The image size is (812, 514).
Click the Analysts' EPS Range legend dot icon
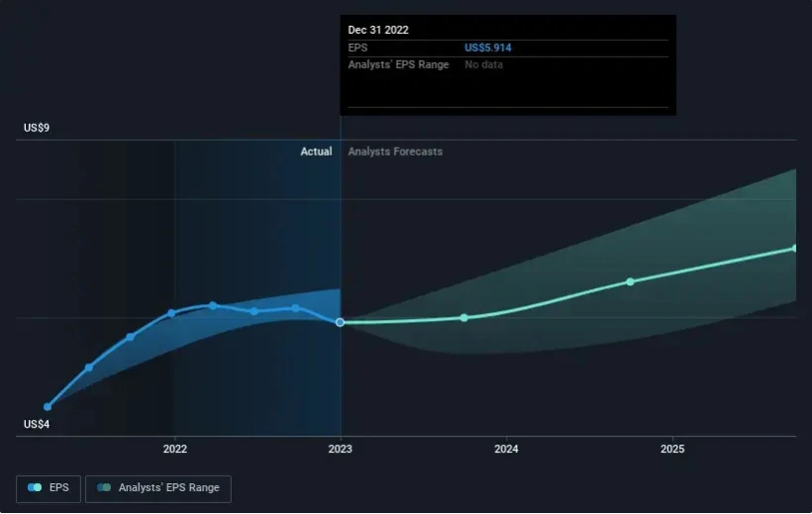pyautogui.click(x=104, y=488)
